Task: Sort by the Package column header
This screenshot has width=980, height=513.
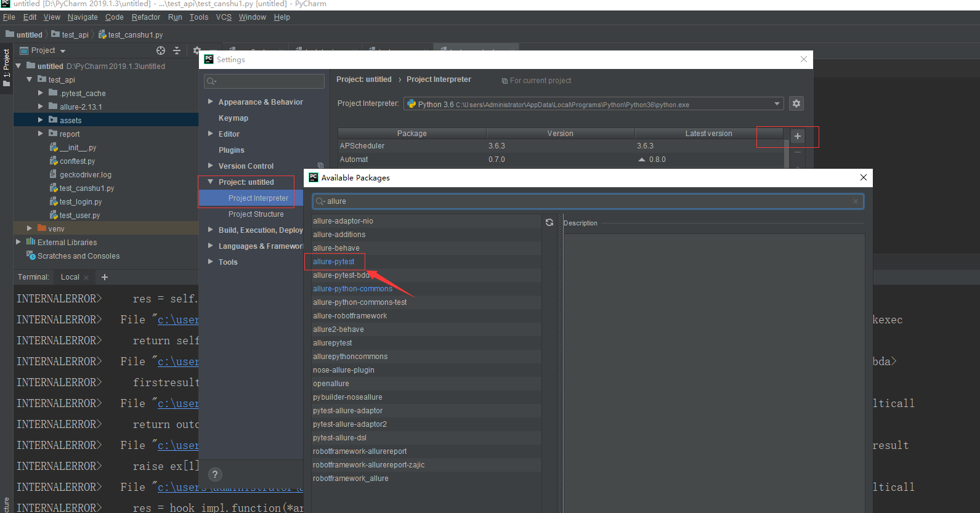Action: pyautogui.click(x=412, y=133)
